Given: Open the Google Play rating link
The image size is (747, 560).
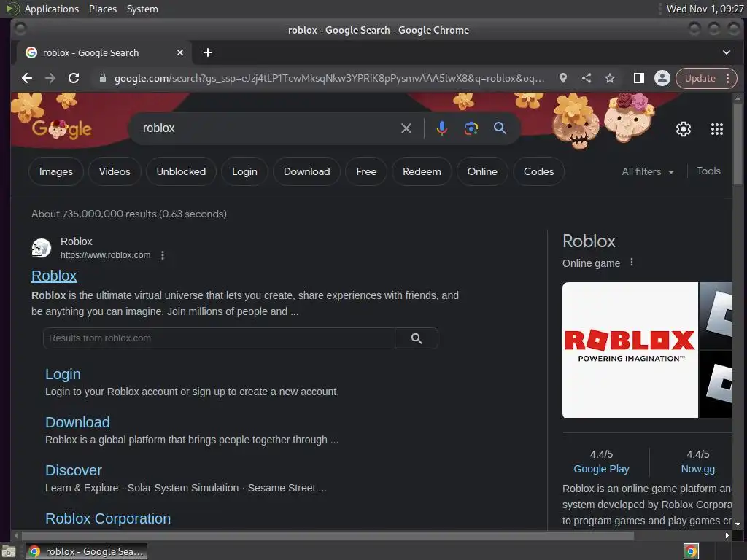Looking at the screenshot, I should (x=601, y=469).
